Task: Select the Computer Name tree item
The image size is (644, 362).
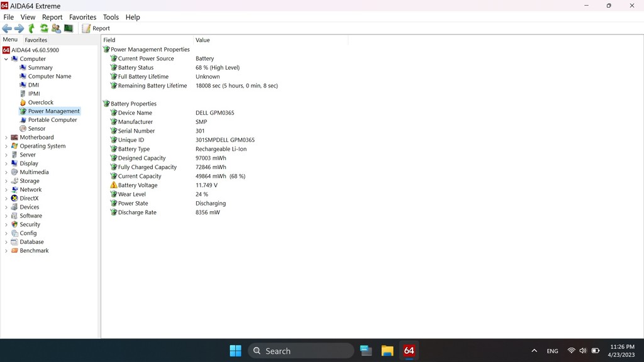Action: [49, 76]
